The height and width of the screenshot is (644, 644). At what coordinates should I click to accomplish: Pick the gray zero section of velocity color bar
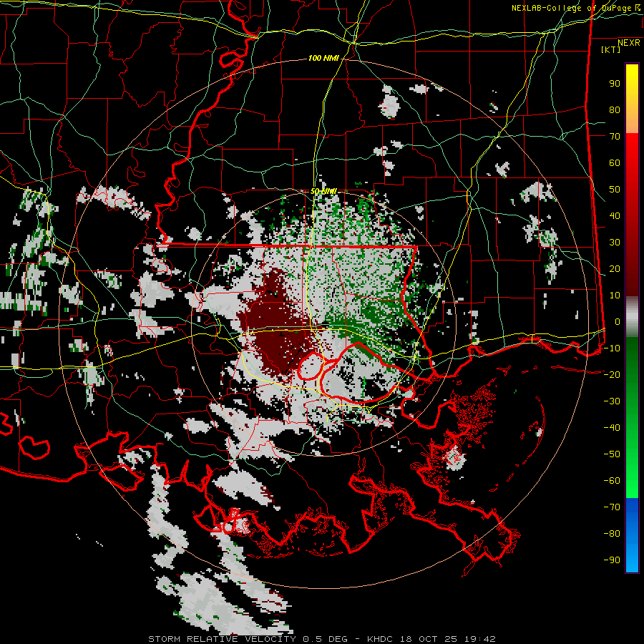tap(632, 317)
